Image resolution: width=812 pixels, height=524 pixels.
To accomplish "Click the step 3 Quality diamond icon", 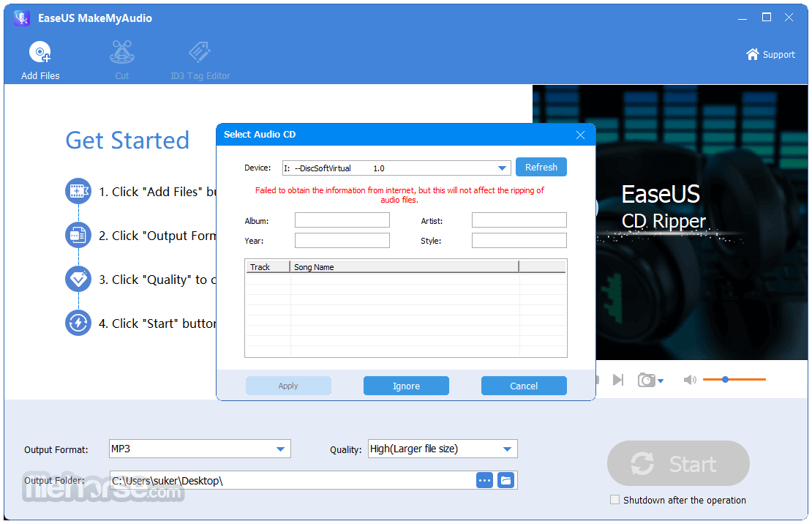I will pyautogui.click(x=78, y=280).
